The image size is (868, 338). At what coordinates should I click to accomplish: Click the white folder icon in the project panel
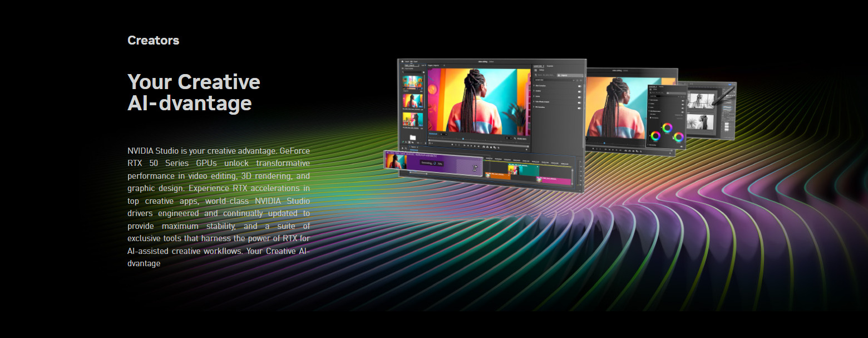click(413, 138)
